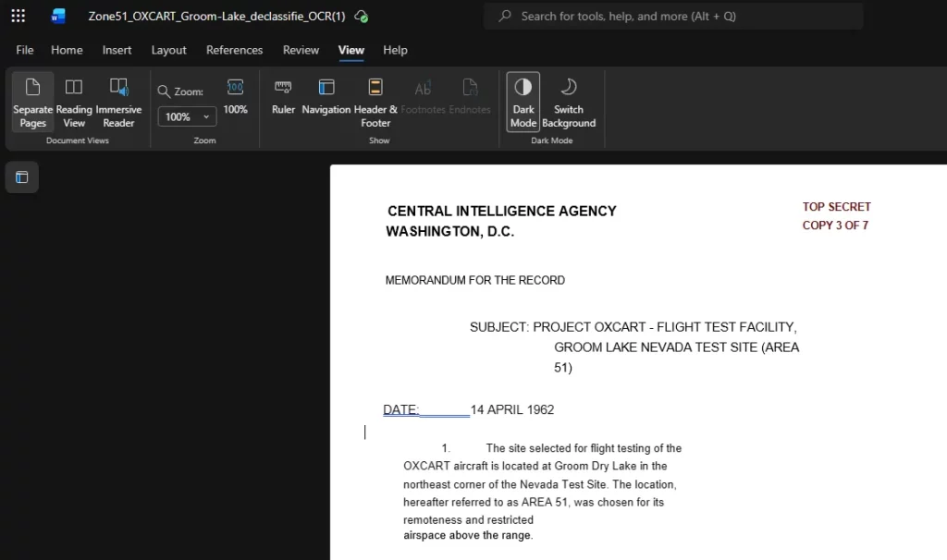Open the Help tab
The height and width of the screenshot is (560, 947).
(x=395, y=50)
